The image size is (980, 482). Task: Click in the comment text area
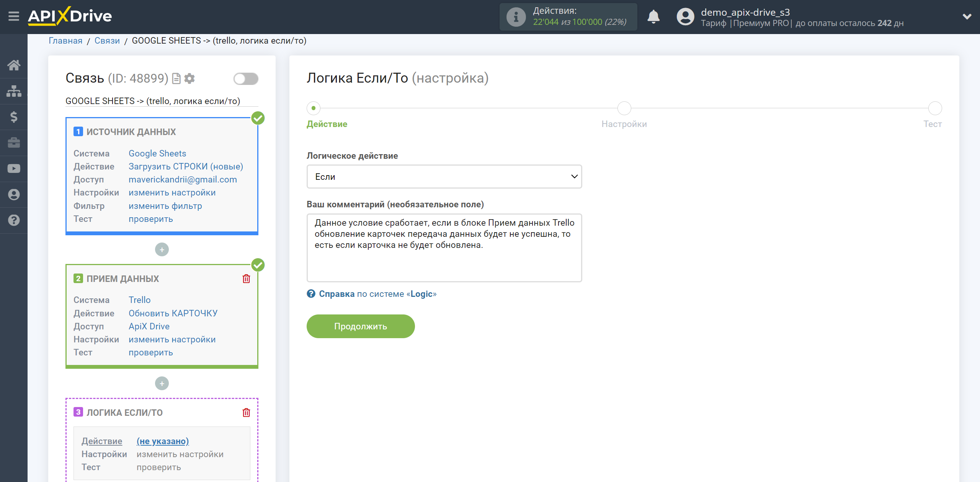coord(444,248)
